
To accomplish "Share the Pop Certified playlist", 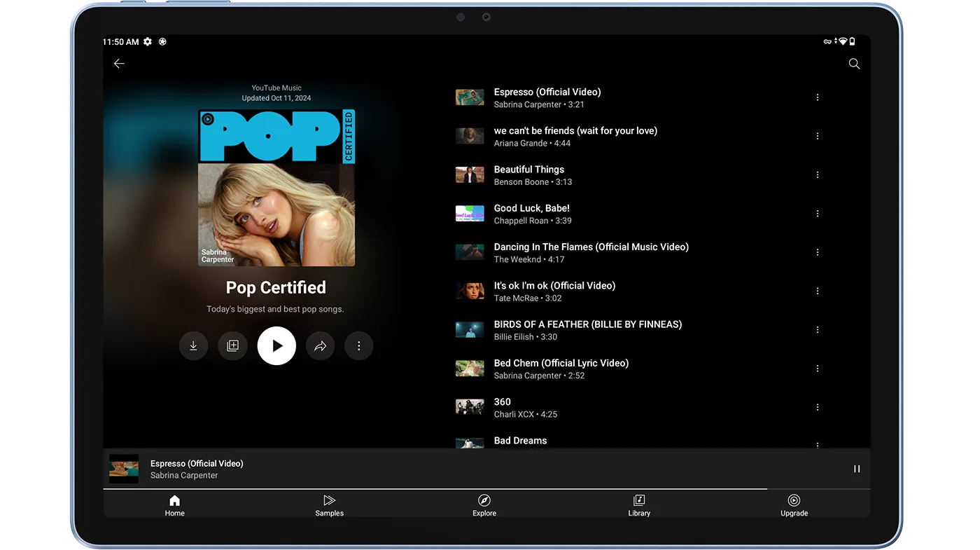I will (x=320, y=346).
